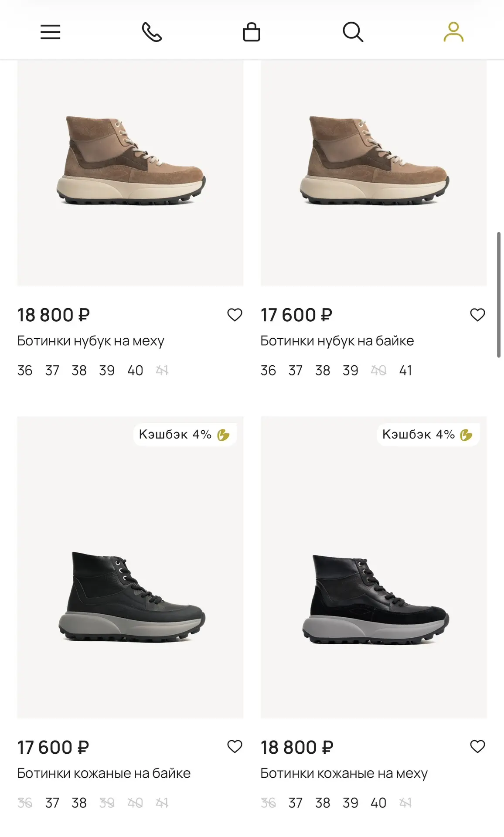
Task: Tap the phone call icon
Action: click(152, 32)
